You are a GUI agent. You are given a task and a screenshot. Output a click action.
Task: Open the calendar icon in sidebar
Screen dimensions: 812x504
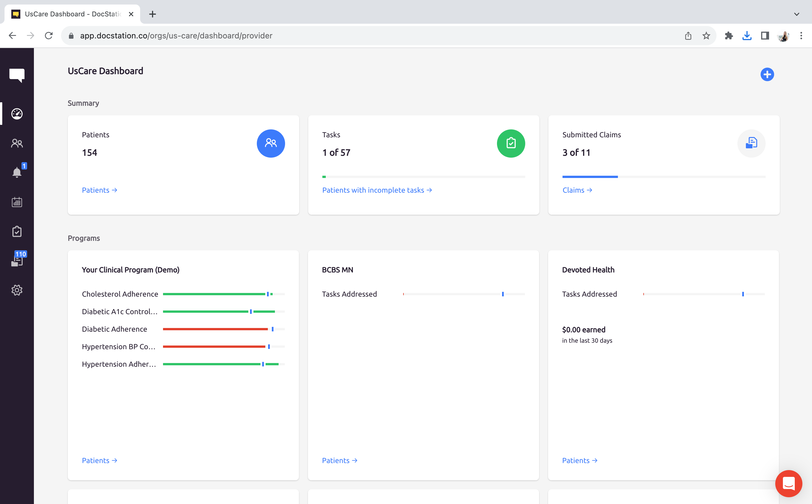pyautogui.click(x=17, y=202)
